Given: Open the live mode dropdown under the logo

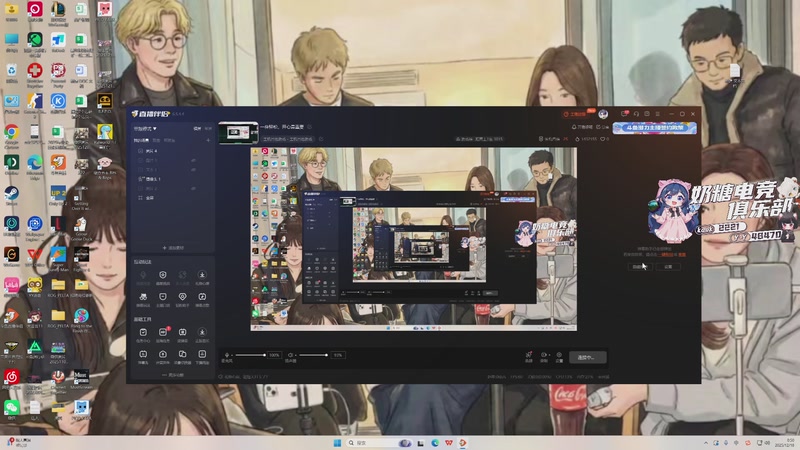Looking at the screenshot, I should [145, 129].
